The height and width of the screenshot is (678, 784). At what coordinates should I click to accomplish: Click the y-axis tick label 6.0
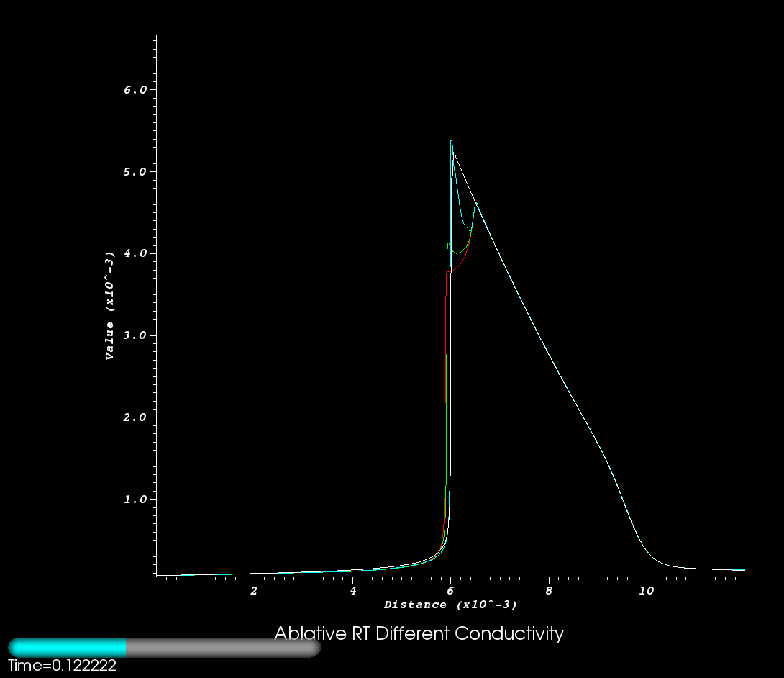[135, 89]
